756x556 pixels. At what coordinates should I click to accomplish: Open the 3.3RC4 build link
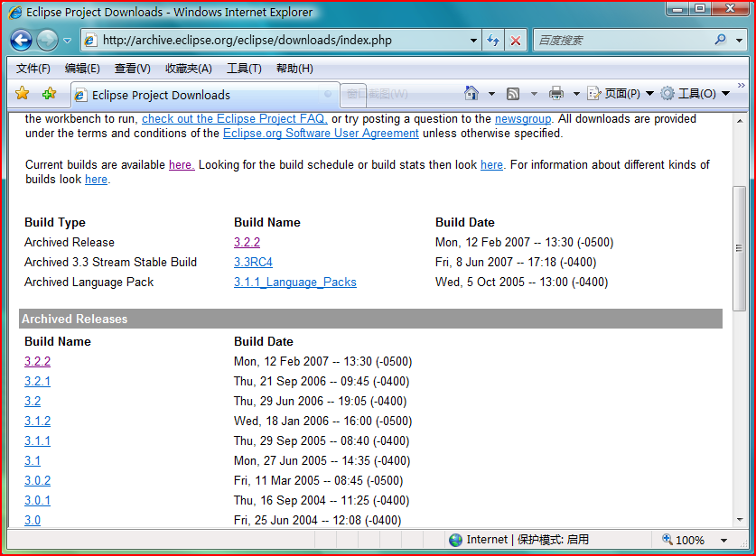(x=253, y=262)
